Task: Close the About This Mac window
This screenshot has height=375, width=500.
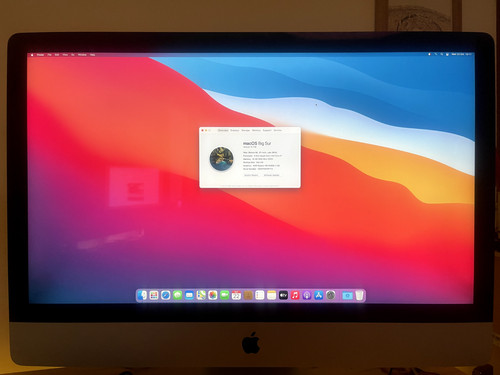Action: click(x=203, y=130)
